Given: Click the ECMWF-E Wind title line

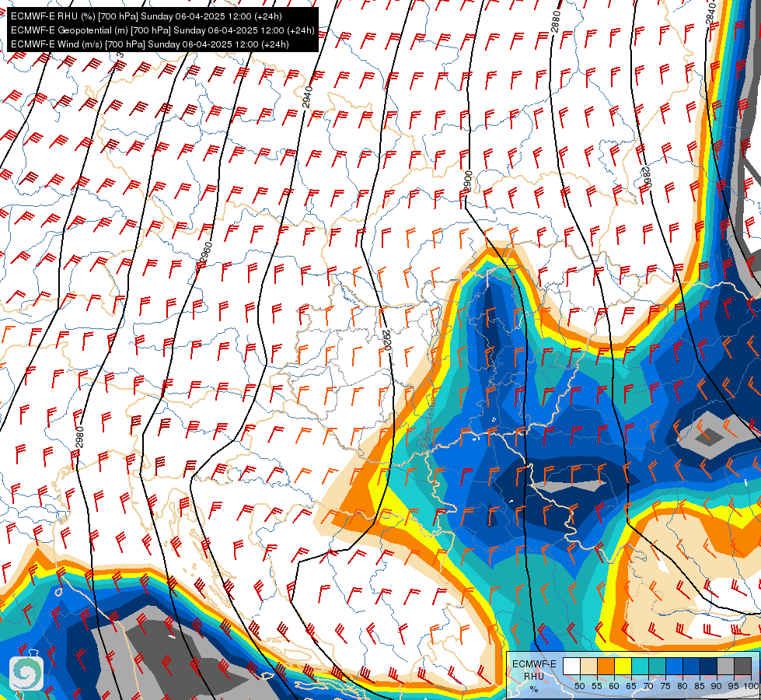Looking at the screenshot, I should [149, 44].
